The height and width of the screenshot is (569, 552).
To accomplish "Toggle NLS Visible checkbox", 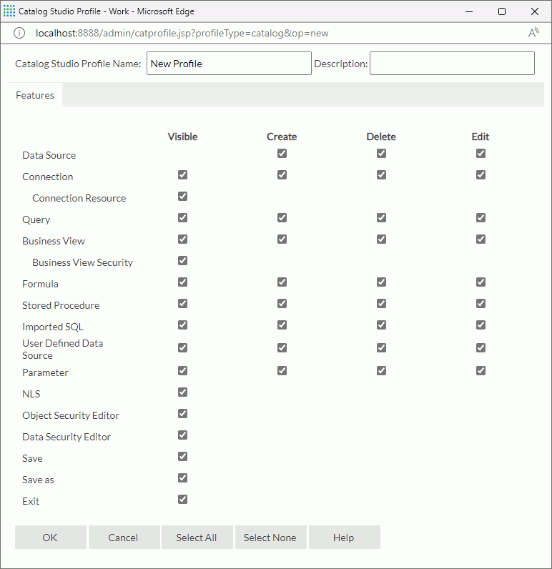I will [183, 392].
